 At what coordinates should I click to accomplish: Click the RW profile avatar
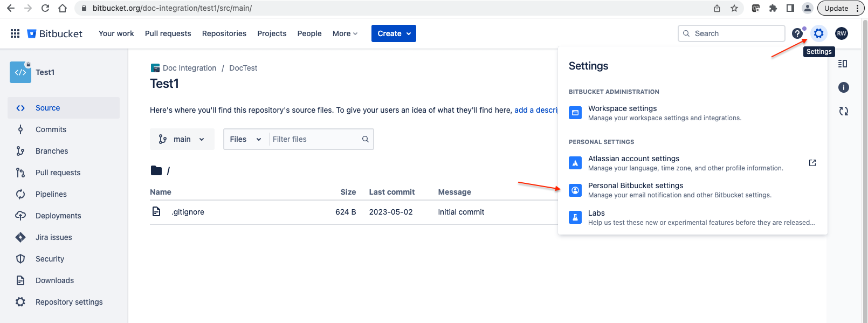click(841, 33)
